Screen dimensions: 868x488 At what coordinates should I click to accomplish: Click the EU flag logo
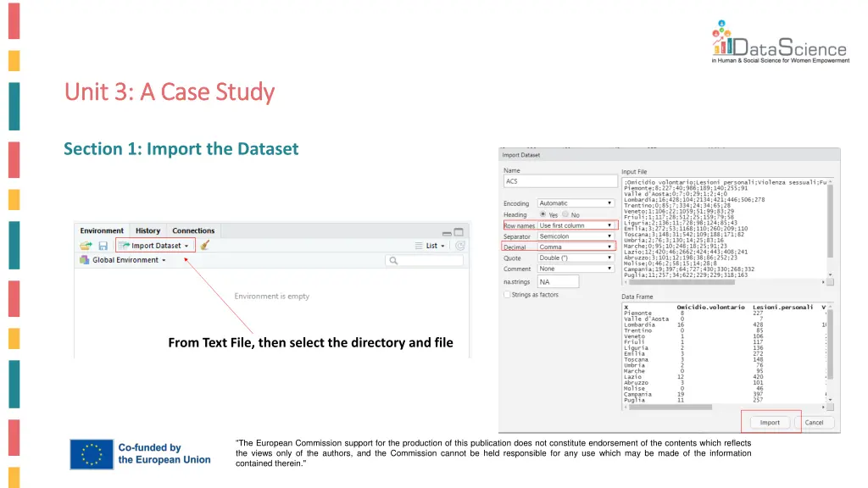pos(91,455)
